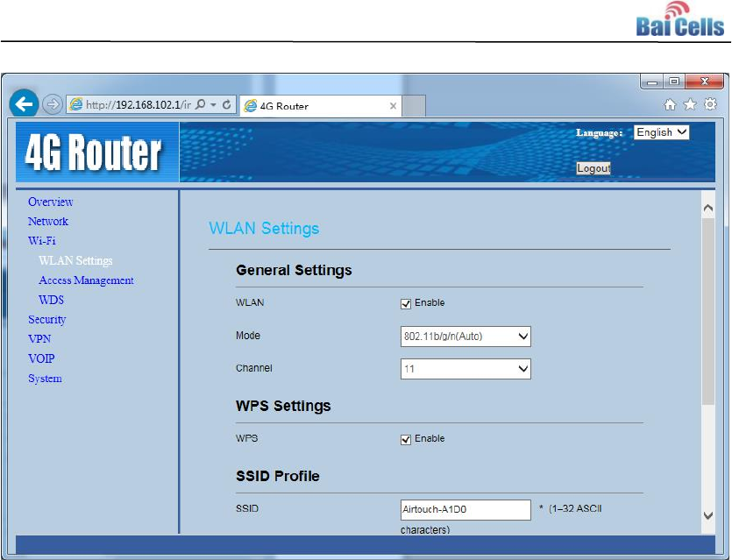The image size is (732, 560).
Task: Click the SSID Profile heading
Action: click(x=278, y=476)
